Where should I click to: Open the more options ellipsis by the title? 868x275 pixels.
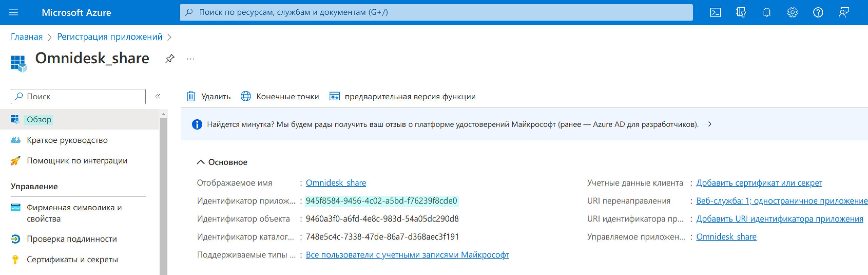click(191, 59)
